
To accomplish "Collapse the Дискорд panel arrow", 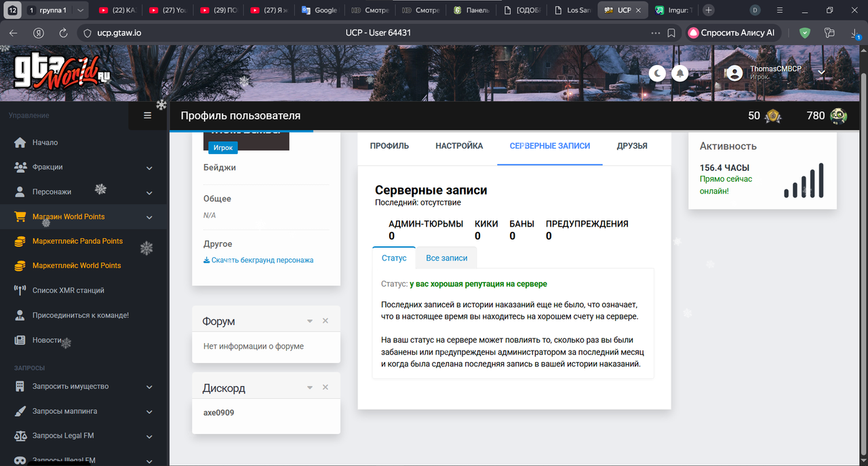I will click(310, 387).
